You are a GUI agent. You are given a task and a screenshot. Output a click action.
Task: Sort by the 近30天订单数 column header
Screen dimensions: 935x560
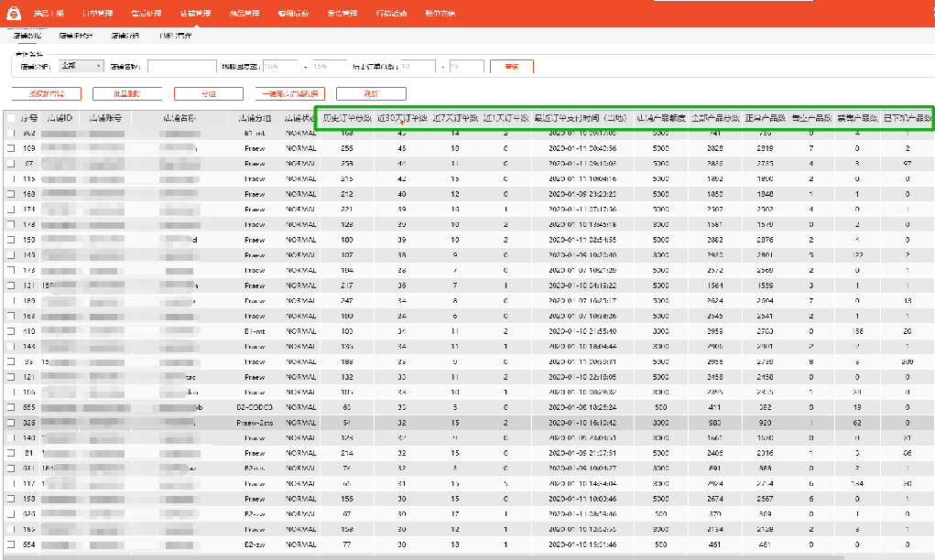click(402, 118)
